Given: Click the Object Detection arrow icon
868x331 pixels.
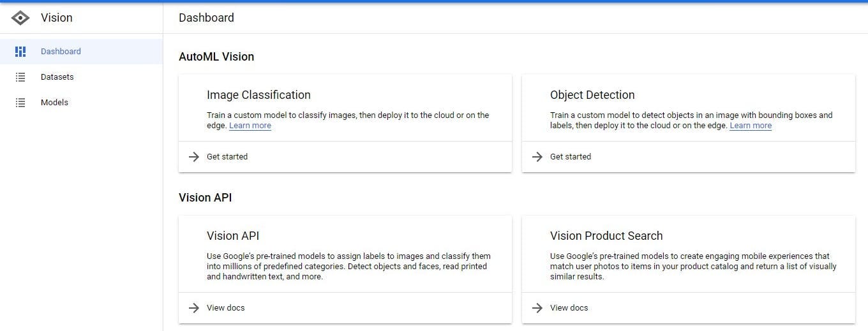Looking at the screenshot, I should tap(537, 157).
